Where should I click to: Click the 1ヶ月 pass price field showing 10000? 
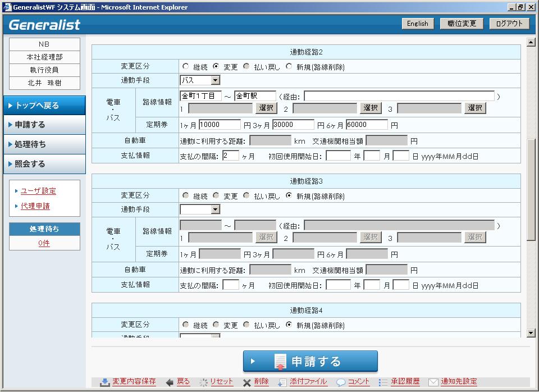(x=220, y=125)
